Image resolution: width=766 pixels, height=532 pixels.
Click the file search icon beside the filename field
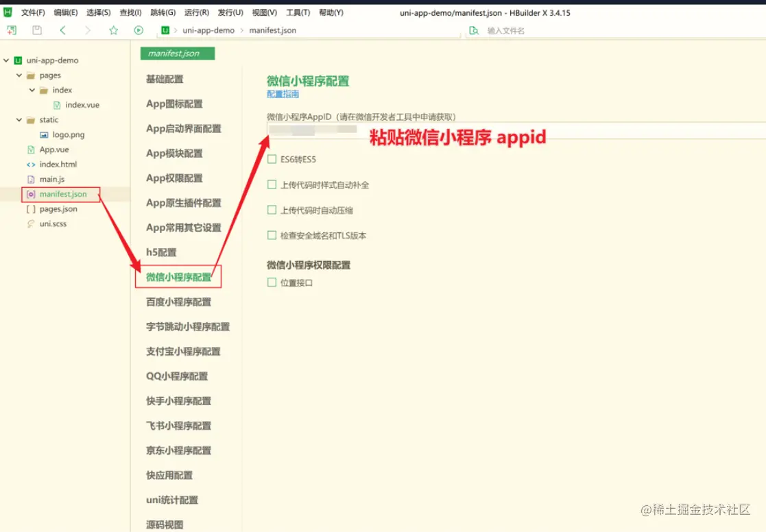coord(473,30)
